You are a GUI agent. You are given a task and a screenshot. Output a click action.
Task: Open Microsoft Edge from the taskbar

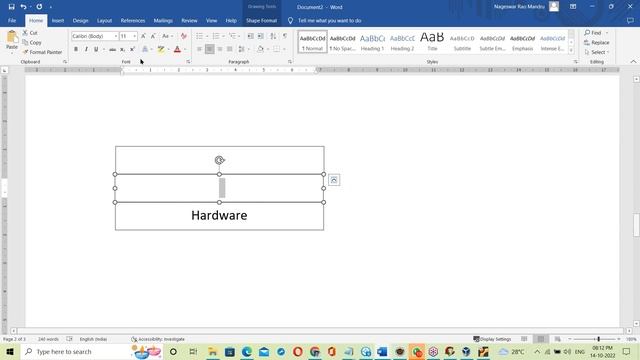(247, 351)
